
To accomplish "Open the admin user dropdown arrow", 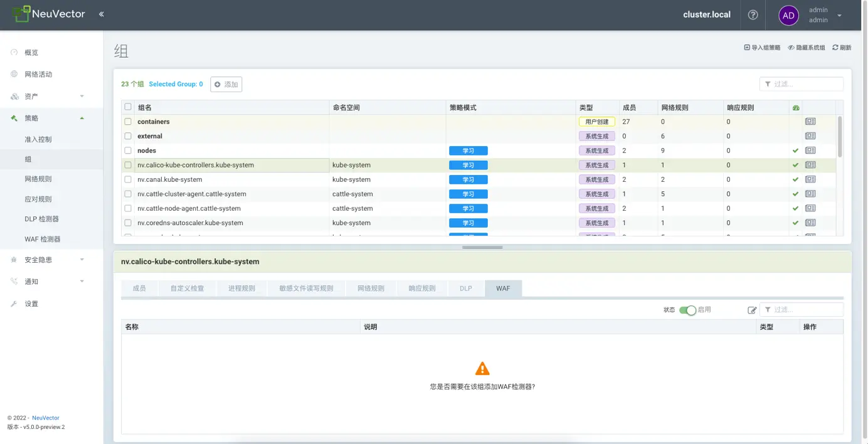I will point(839,16).
